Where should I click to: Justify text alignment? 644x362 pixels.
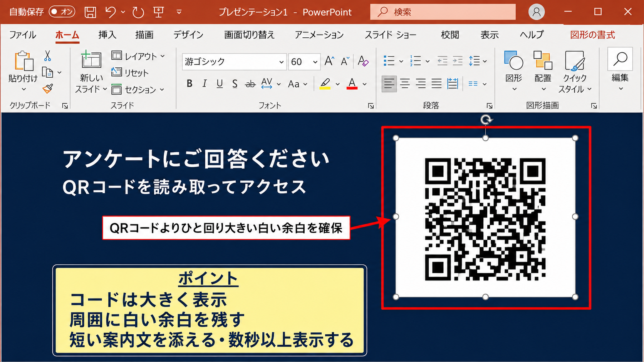[436, 83]
